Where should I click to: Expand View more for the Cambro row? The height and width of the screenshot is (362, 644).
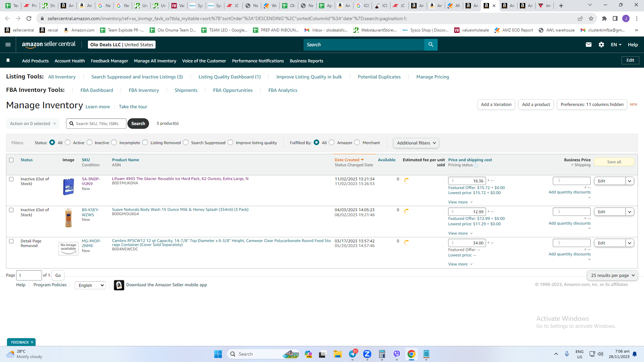tap(460, 264)
